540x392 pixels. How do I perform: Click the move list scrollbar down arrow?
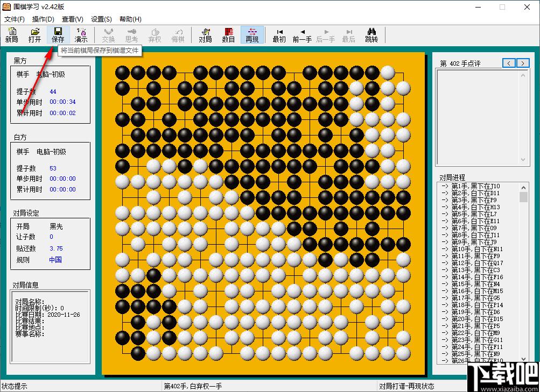coord(523,359)
